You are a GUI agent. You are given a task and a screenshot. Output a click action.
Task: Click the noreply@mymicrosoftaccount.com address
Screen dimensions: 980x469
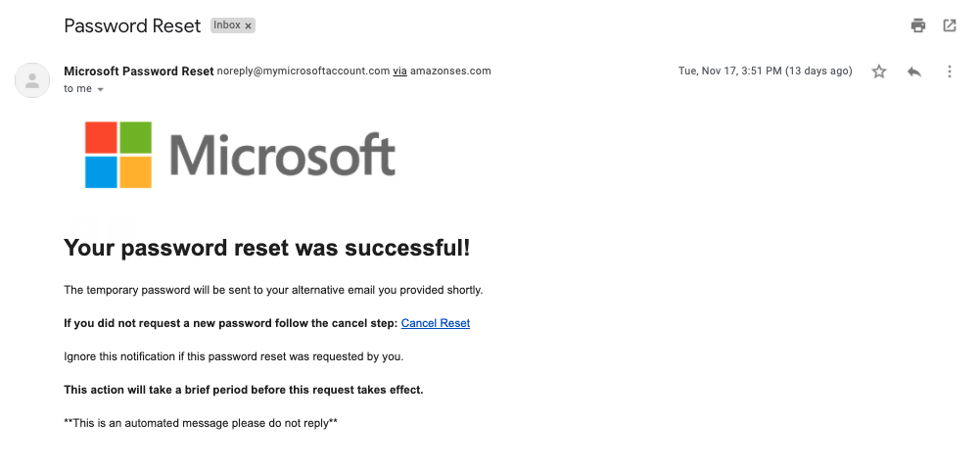[x=303, y=70]
